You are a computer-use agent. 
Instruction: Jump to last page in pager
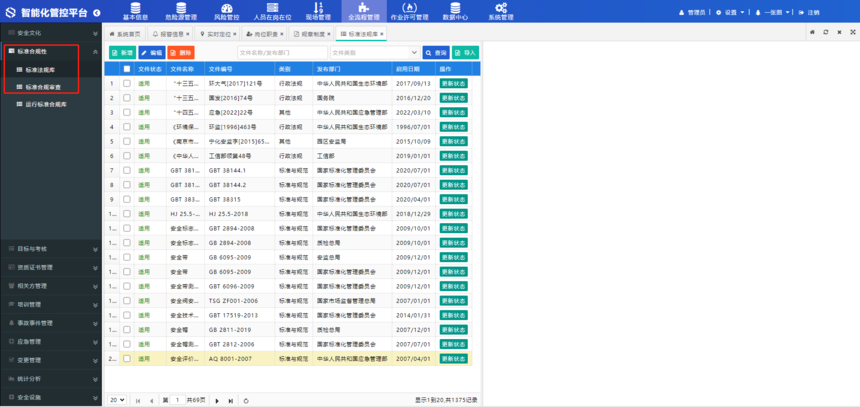point(231,400)
